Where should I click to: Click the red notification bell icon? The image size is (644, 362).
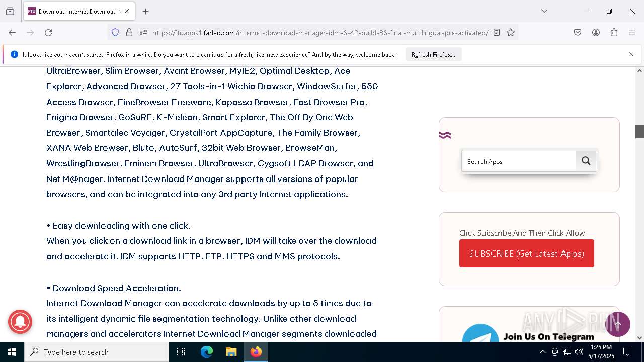(20, 321)
